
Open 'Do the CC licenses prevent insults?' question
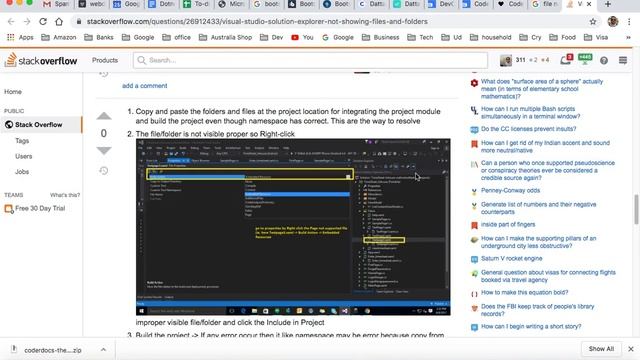pyautogui.click(x=528, y=129)
